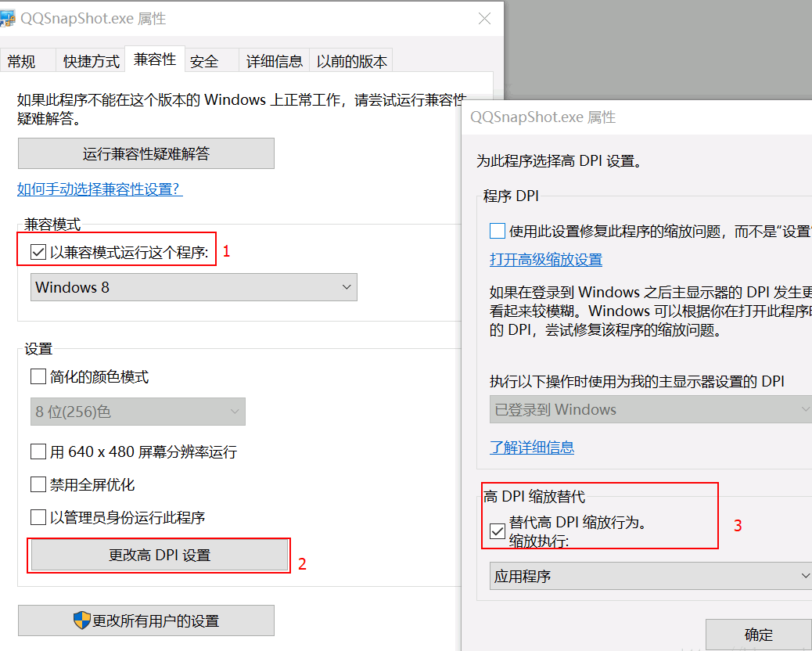The width and height of the screenshot is (812, 651).
Task: Close the QQSnapShot.exe properties window
Action: pyautogui.click(x=483, y=19)
